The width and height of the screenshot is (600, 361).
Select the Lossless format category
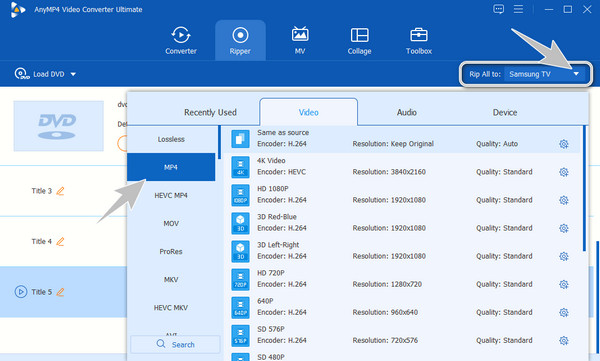(171, 139)
